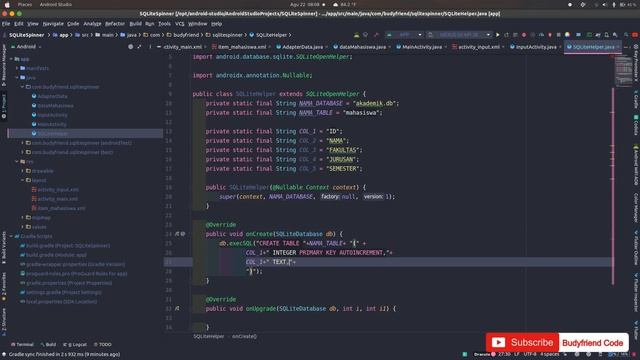This screenshot has height=360, width=640.
Task: Open the Build menu
Action: coord(136,24)
